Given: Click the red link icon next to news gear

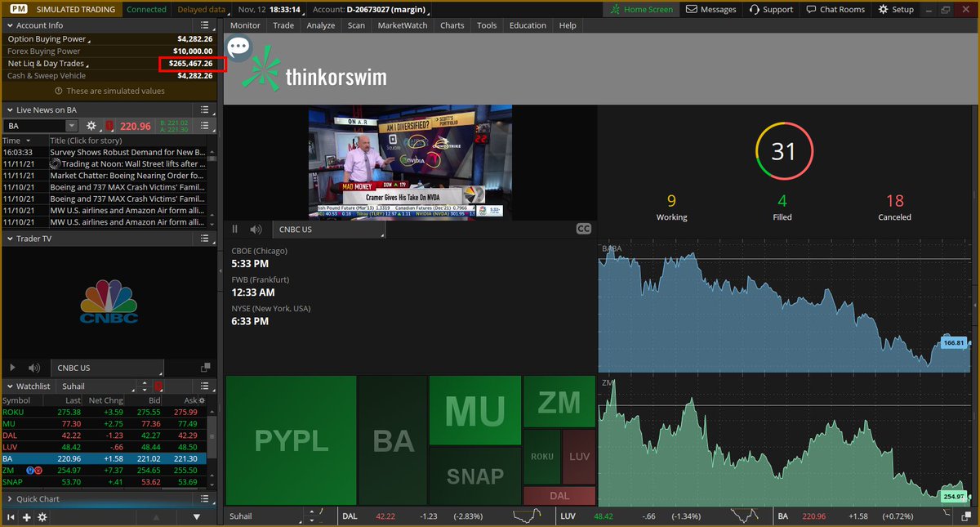Looking at the screenshot, I should point(108,126).
